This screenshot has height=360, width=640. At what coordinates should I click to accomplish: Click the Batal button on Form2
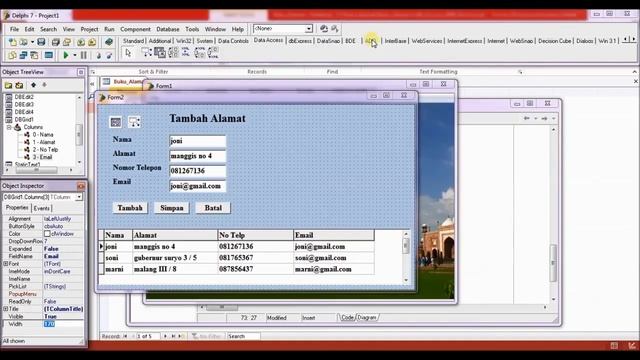(213, 208)
